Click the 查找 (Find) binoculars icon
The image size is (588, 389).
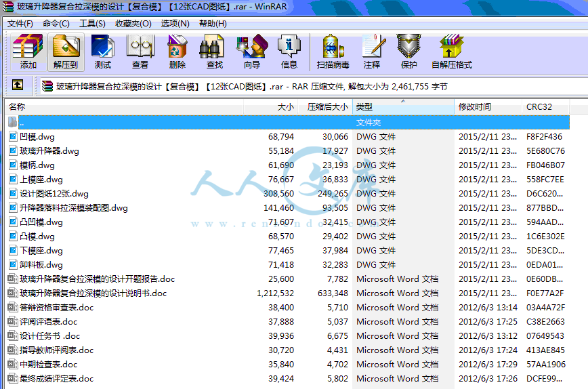pos(214,52)
